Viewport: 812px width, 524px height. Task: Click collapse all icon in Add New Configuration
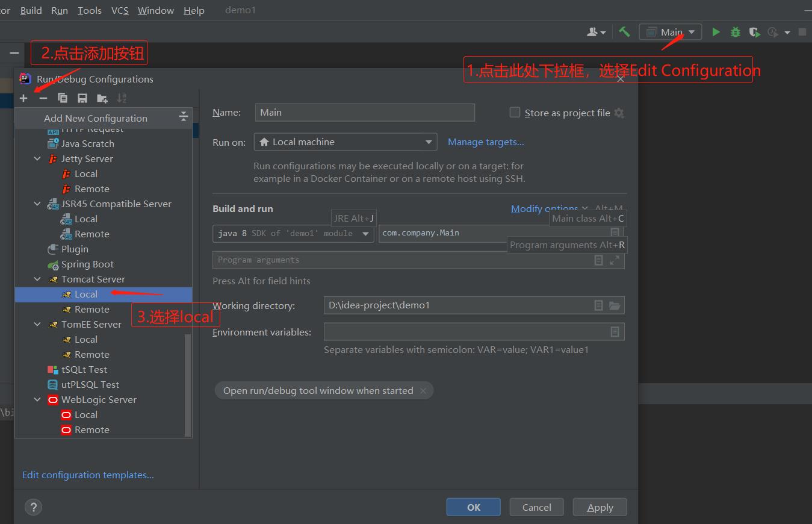click(184, 117)
